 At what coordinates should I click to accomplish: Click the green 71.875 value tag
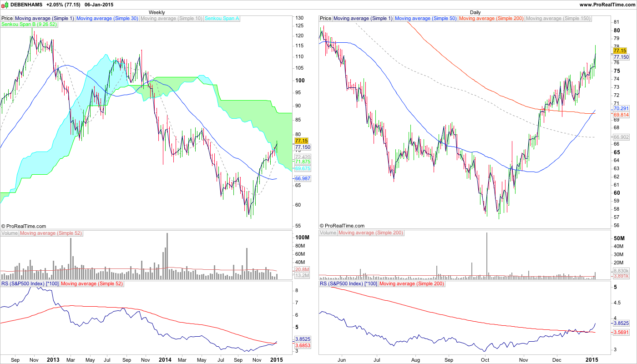[303, 162]
